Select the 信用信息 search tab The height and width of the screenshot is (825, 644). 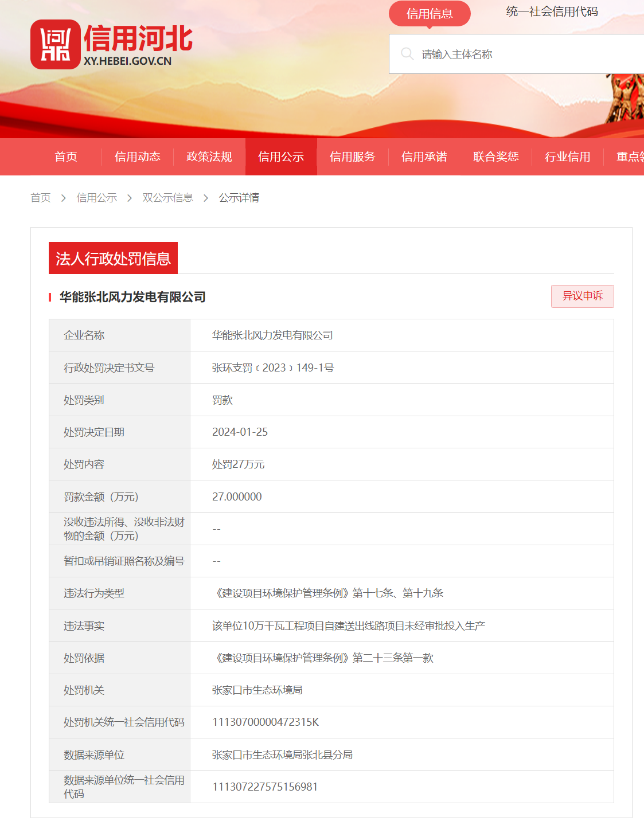[x=430, y=14]
